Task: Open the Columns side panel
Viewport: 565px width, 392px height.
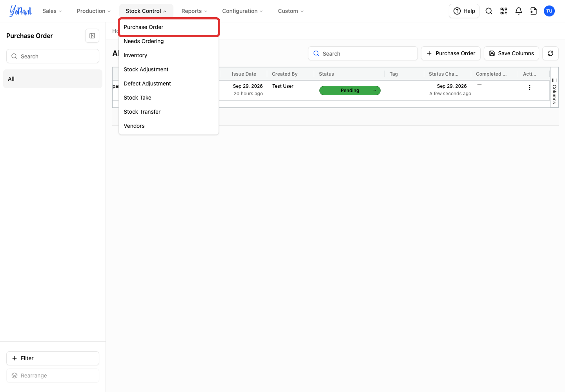Action: tap(554, 91)
